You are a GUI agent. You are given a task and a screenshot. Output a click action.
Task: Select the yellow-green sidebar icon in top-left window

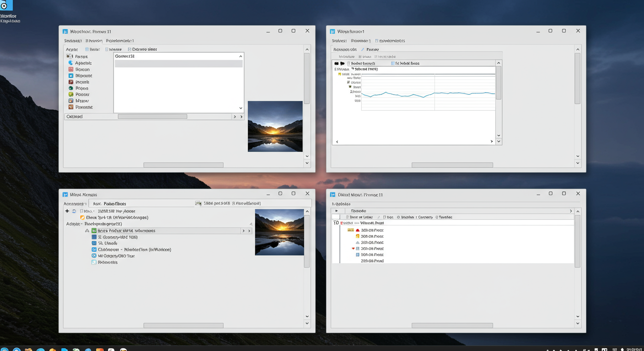click(71, 95)
